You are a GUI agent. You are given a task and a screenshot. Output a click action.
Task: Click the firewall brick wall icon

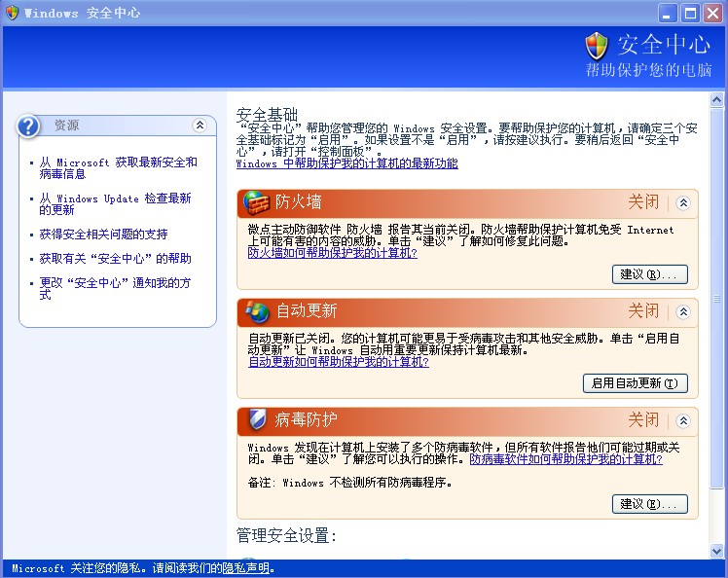pyautogui.click(x=257, y=202)
